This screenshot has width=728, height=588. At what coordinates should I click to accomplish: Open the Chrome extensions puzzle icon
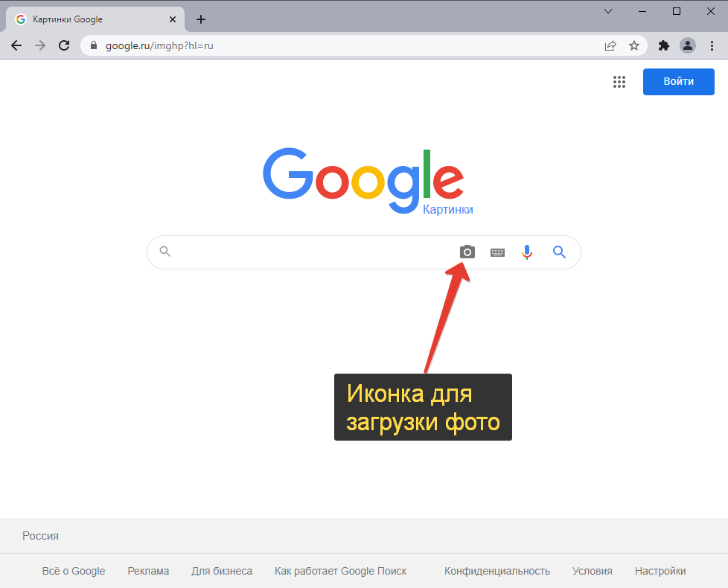coord(664,45)
